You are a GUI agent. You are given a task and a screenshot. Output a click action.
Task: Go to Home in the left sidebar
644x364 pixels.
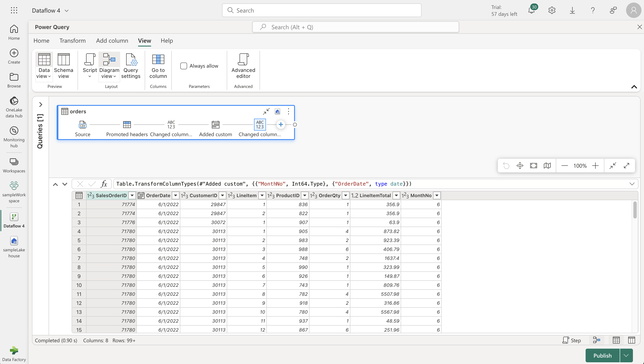14,32
